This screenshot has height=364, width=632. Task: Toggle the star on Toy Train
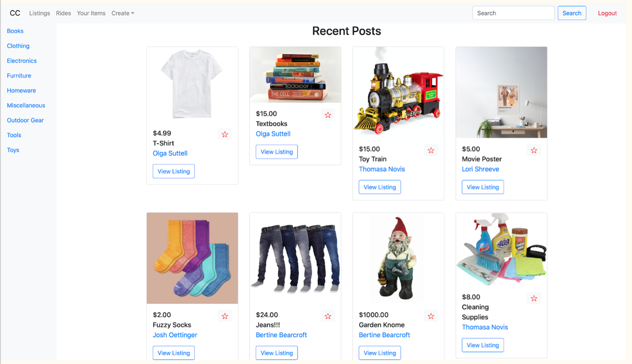point(431,150)
